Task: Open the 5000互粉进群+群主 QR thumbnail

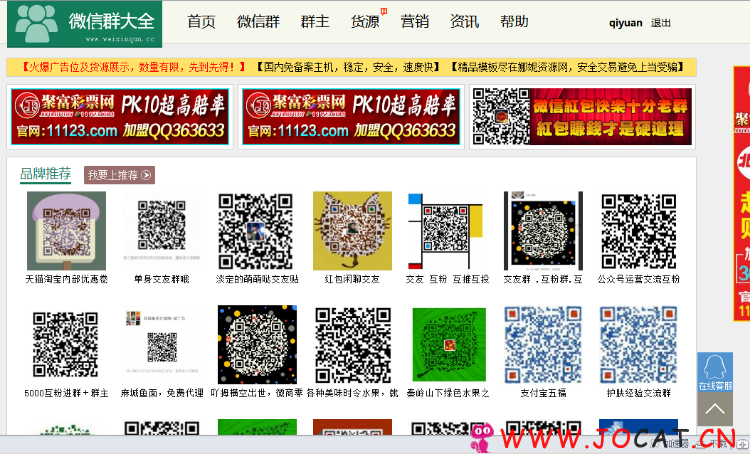Action: pyautogui.click(x=66, y=345)
